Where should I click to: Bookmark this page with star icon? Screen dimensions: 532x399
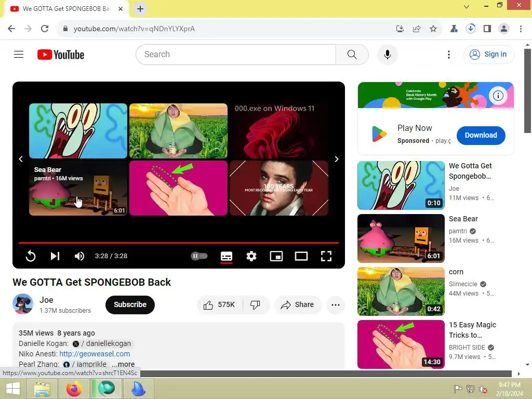pyautogui.click(x=433, y=29)
